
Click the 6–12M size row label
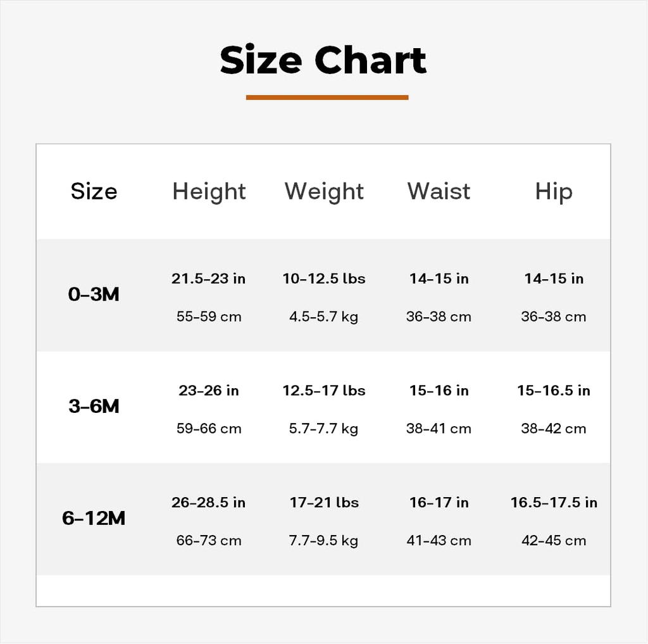coord(94,519)
